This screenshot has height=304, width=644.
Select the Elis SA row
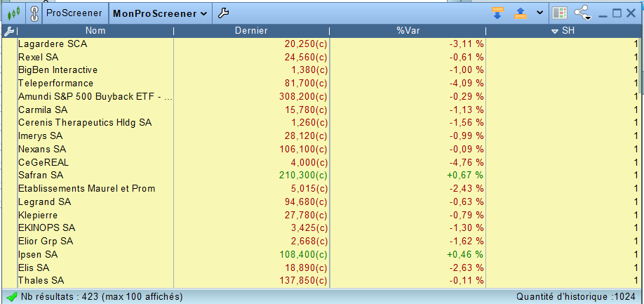tap(321, 267)
